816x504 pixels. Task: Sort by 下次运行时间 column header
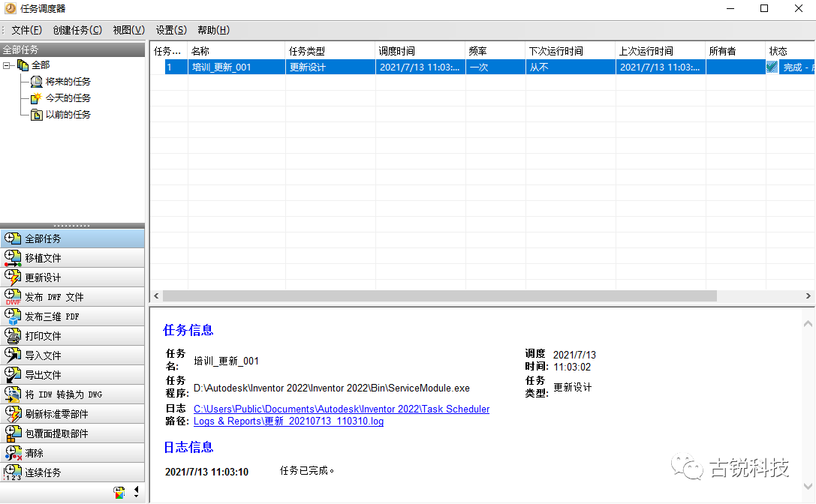[571, 51]
